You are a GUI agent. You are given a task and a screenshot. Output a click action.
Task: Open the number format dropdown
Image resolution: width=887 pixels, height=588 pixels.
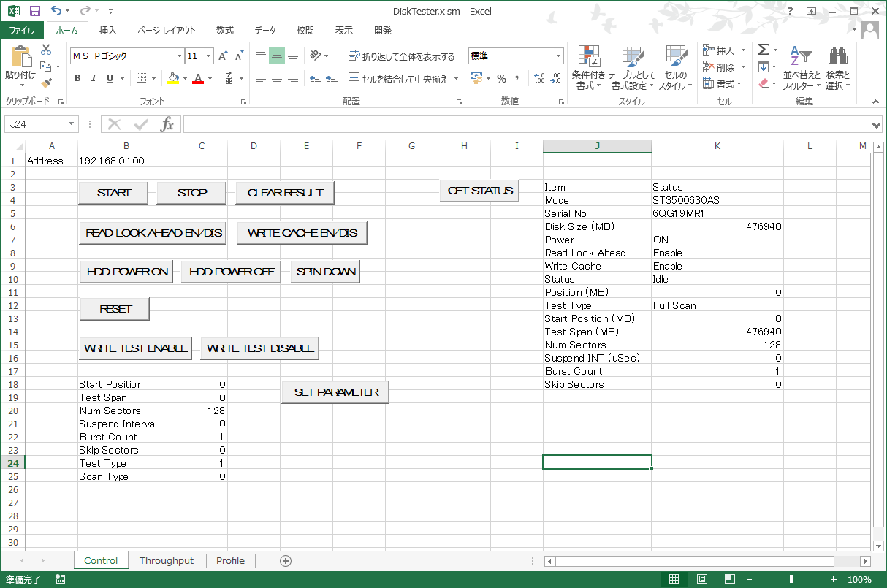[x=558, y=56]
